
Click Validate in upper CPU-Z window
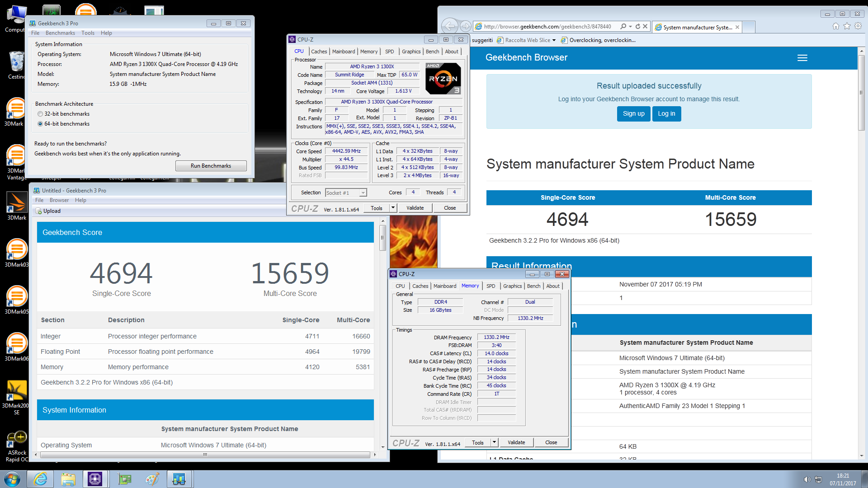tap(415, 208)
